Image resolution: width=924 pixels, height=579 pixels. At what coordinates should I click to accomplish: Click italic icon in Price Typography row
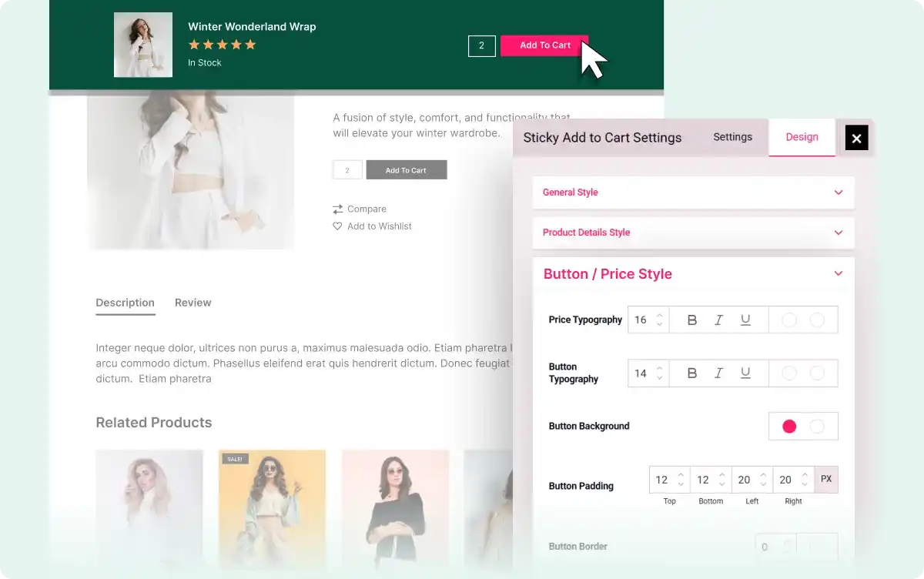(718, 320)
